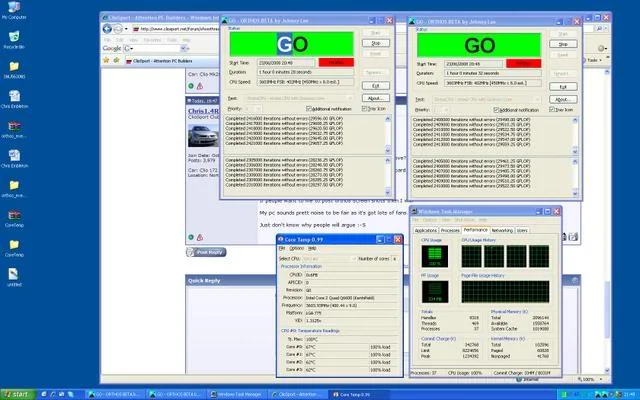This screenshot has height=400, width=640.
Task: Open the Help menu in Core Temp
Action: (x=312, y=249)
